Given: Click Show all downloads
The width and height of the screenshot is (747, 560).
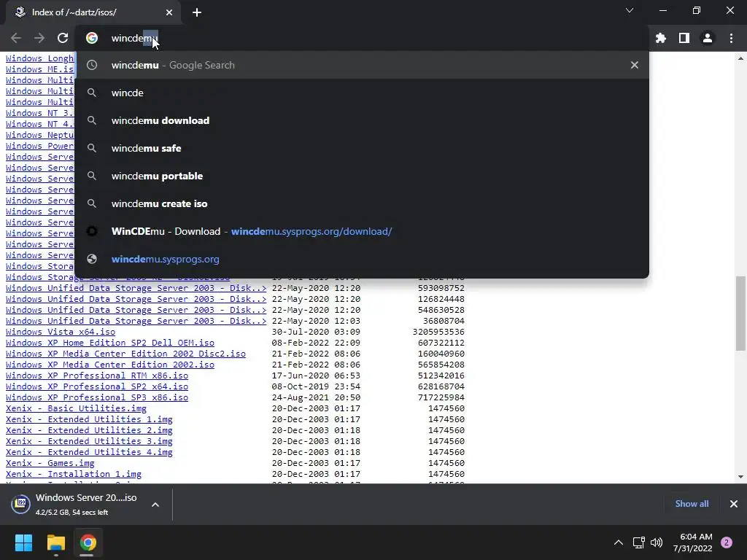Looking at the screenshot, I should tap(692, 504).
